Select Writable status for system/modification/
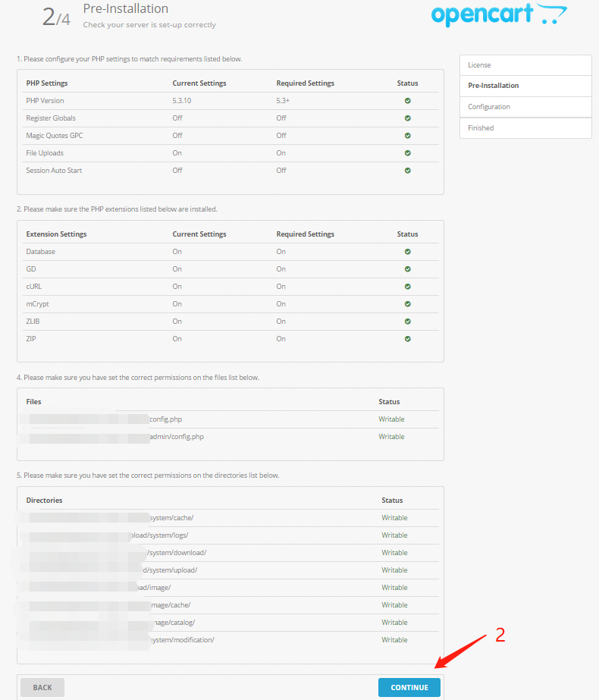The height and width of the screenshot is (700, 599). point(394,640)
